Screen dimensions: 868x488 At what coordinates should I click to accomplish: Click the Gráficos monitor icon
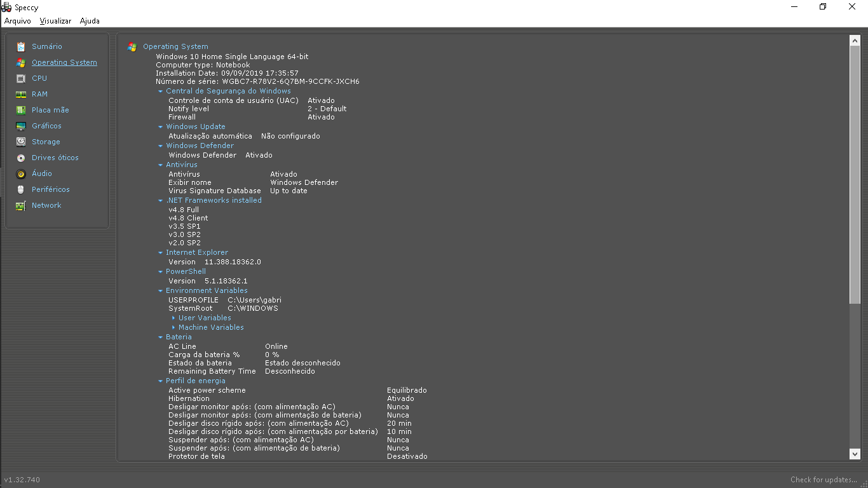21,126
